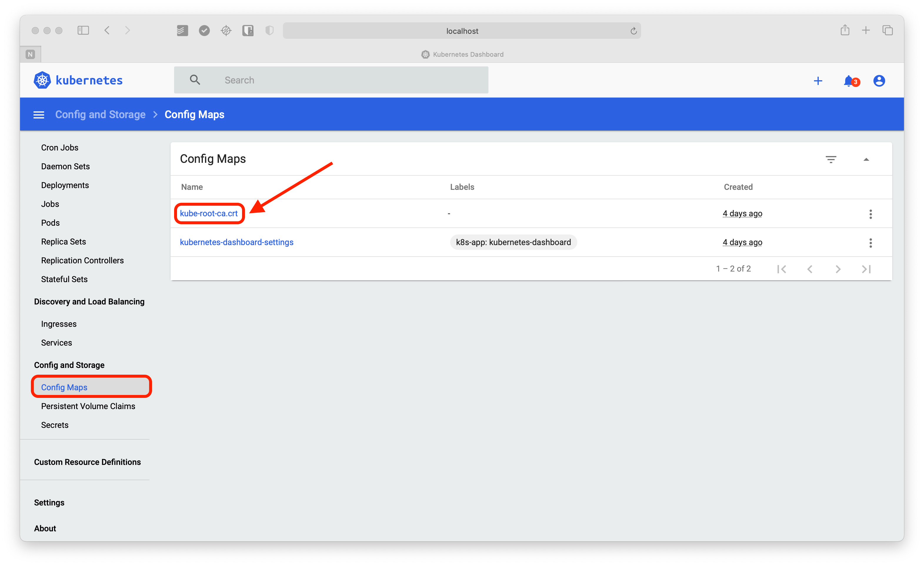Open Persistent Volume Claims in sidebar
The image size is (924, 566).
point(88,406)
